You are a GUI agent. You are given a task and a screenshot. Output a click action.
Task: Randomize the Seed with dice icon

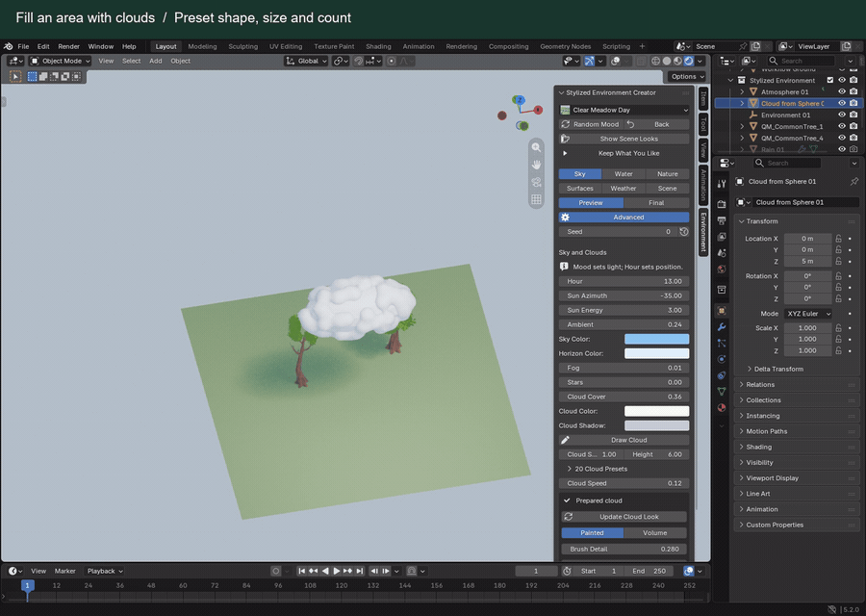[x=684, y=232]
